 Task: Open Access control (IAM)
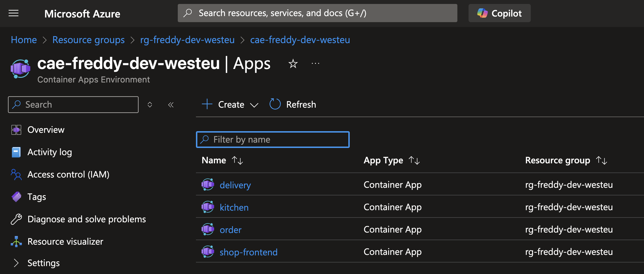[68, 175]
